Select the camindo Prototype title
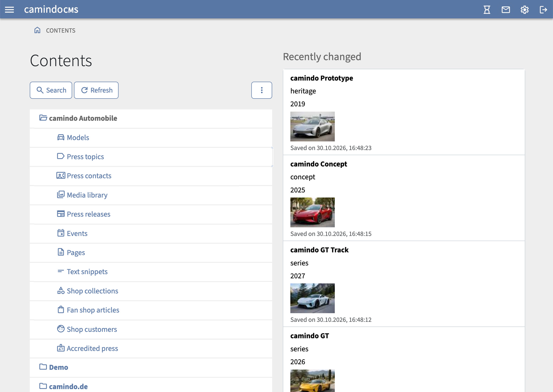This screenshot has height=392, width=553. click(322, 78)
